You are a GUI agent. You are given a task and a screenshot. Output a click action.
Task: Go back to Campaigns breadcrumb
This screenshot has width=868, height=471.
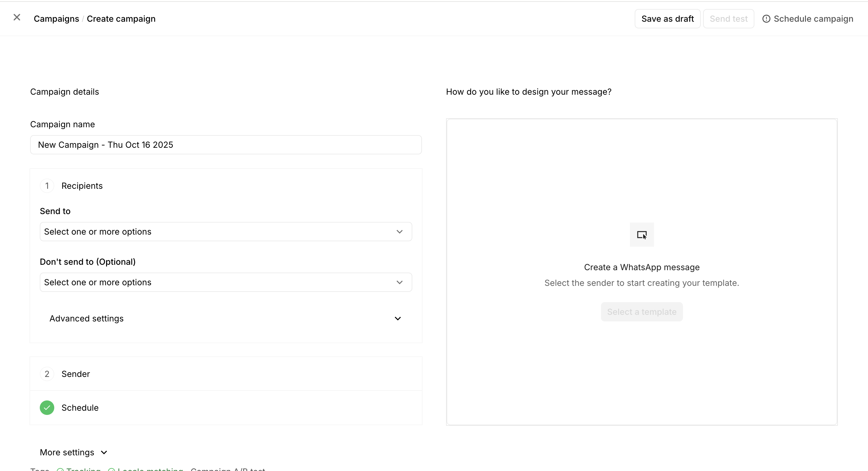tap(56, 19)
